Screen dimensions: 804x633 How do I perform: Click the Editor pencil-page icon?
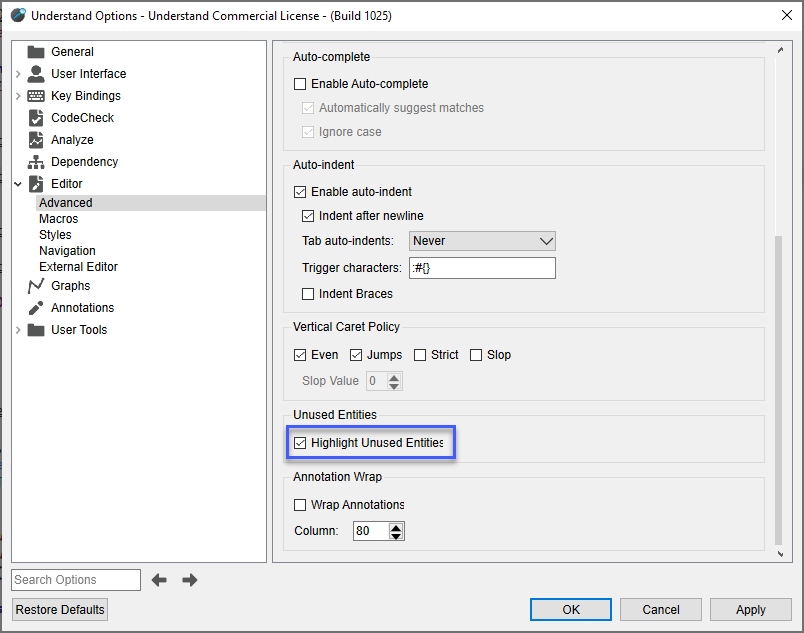pyautogui.click(x=35, y=183)
